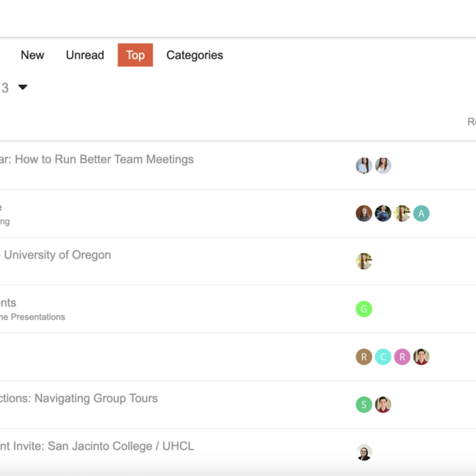The image size is (476, 476).
Task: Open the Unread tab
Action: pos(85,55)
